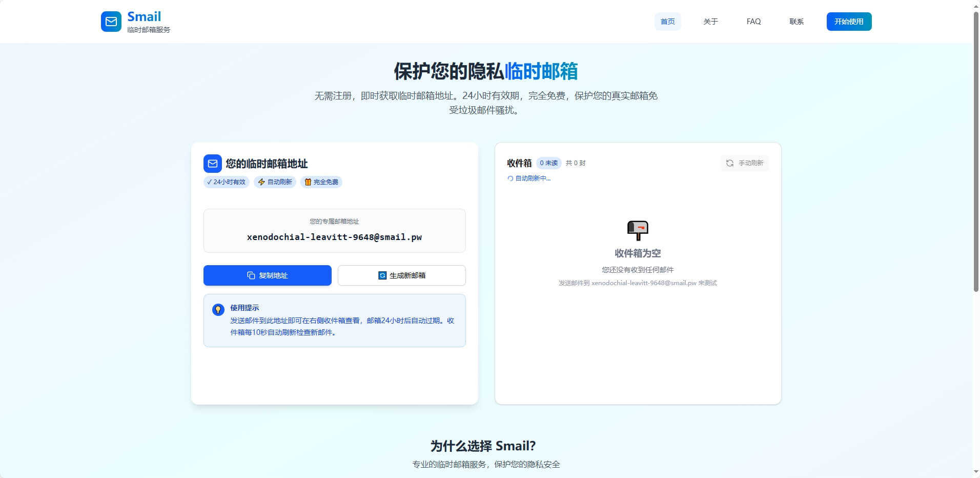Screen dimensions: 980x478
Task: Click the copy icon inside 复制地址 button
Action: [x=250, y=275]
